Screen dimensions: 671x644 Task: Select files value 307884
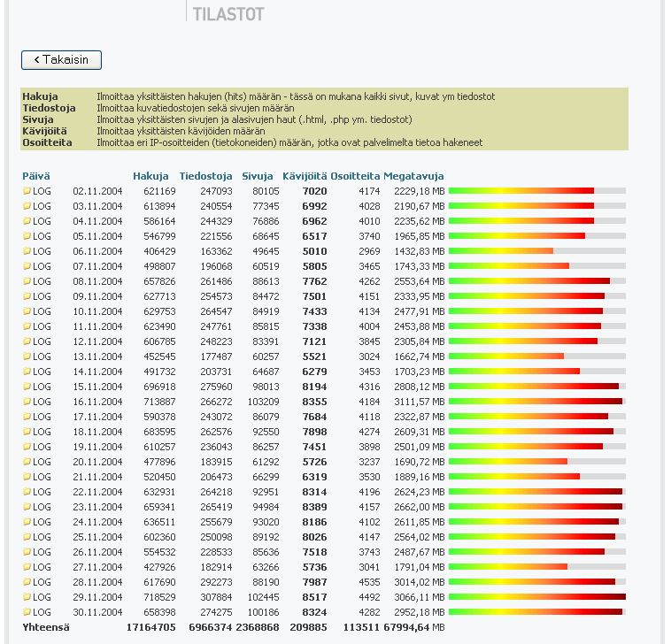point(217,597)
